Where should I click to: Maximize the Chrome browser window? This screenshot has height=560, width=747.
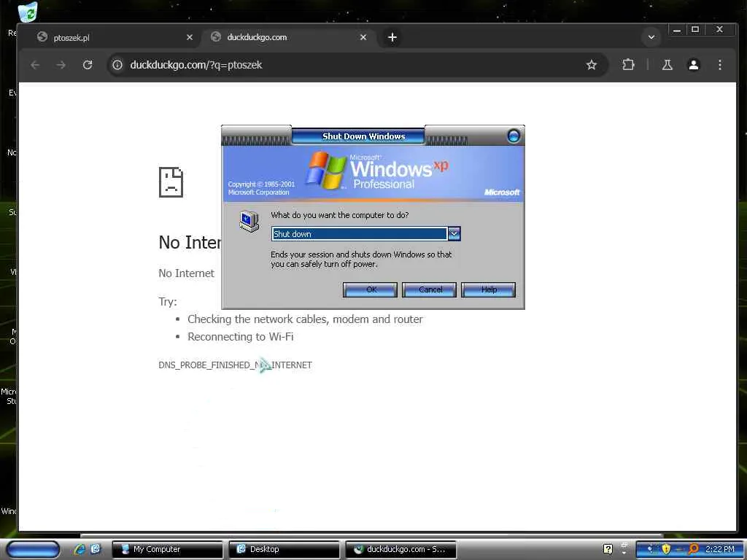click(695, 30)
